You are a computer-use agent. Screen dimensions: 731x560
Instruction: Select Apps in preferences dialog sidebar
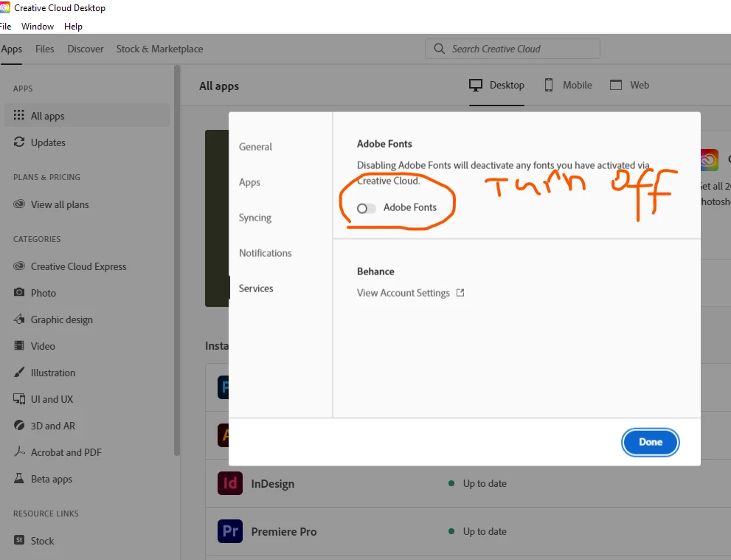pyautogui.click(x=249, y=182)
